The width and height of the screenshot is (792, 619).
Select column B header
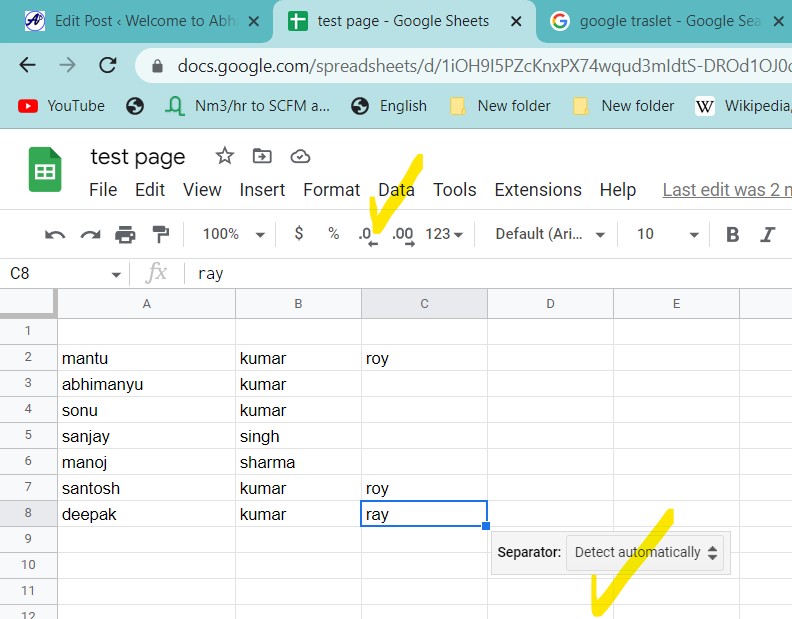[298, 304]
